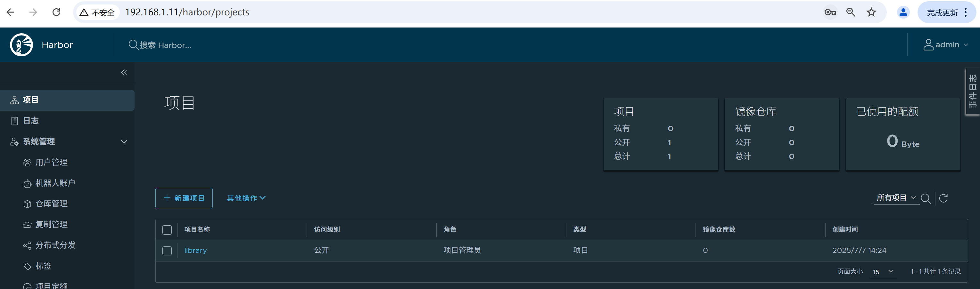This screenshot has height=289, width=980.
Task: Sort by the 创建时间 column header
Action: (845, 229)
